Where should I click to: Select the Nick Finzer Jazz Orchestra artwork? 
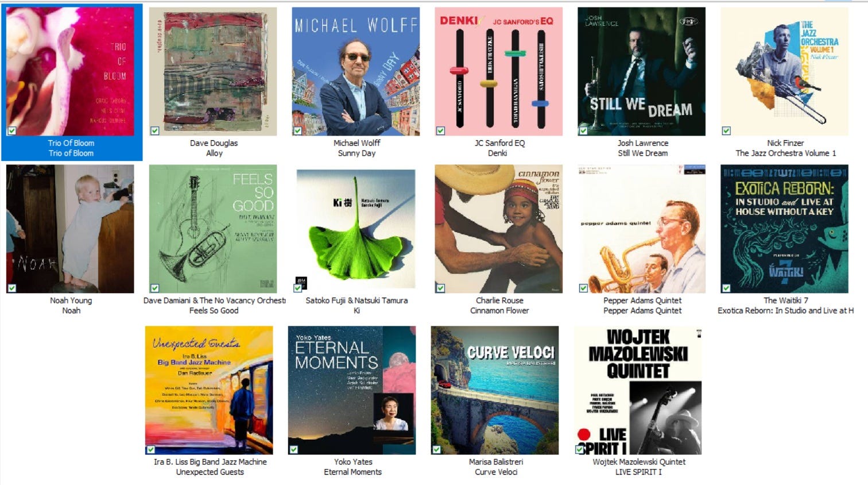coord(785,71)
